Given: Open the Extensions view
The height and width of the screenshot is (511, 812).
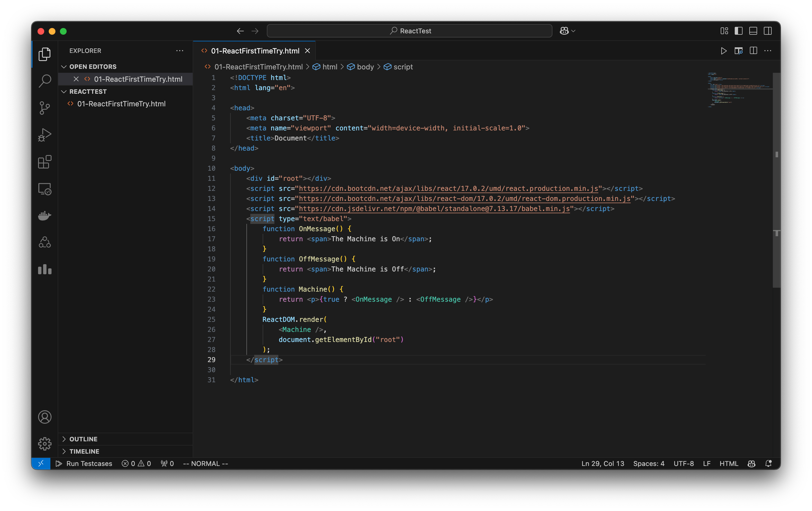Looking at the screenshot, I should coord(45,162).
